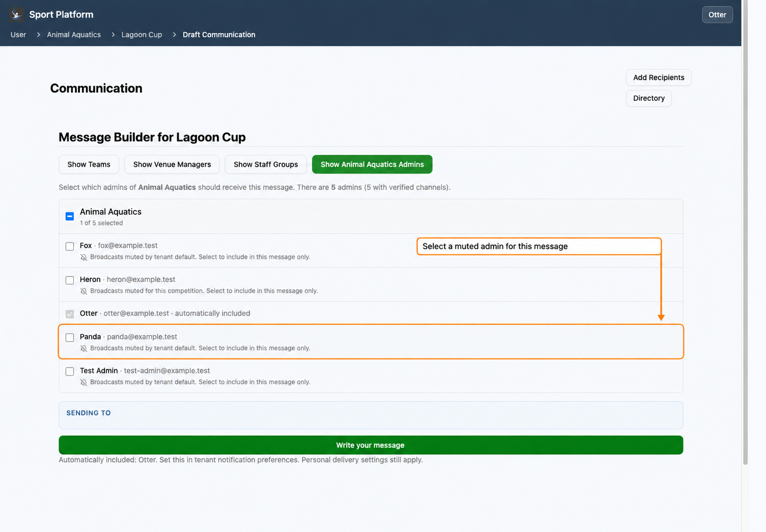Click fox@example.test email text

coord(128,245)
